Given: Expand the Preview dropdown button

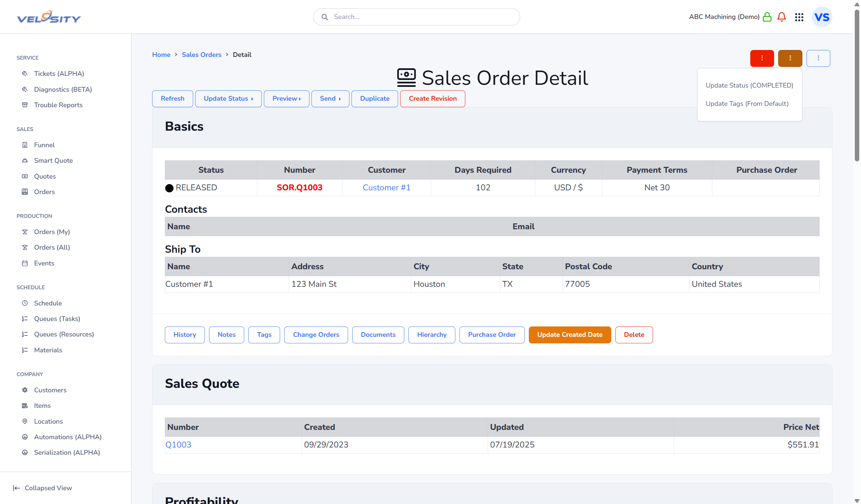Looking at the screenshot, I should 286,99.
